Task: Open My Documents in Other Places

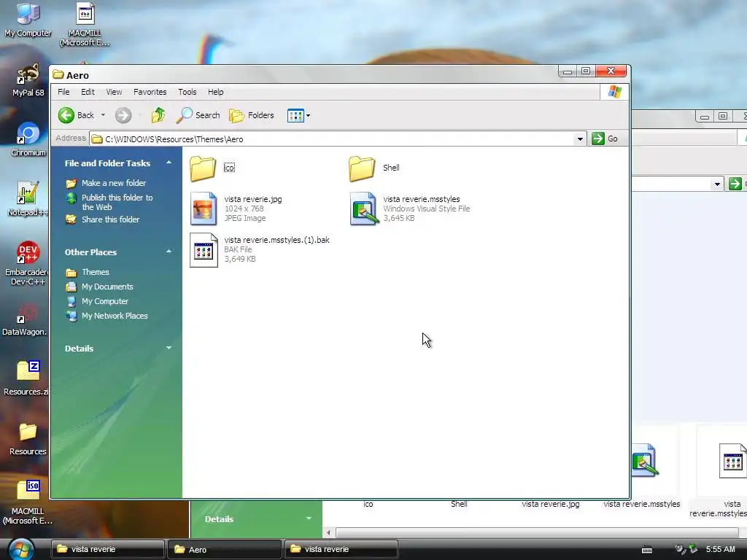Action: point(107,287)
